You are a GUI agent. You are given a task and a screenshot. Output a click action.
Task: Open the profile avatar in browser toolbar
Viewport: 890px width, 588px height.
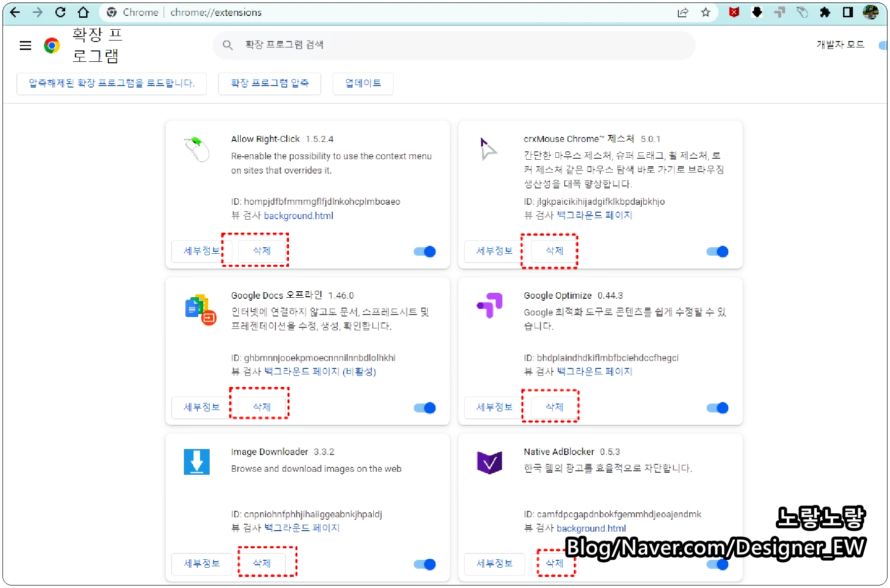point(870,12)
